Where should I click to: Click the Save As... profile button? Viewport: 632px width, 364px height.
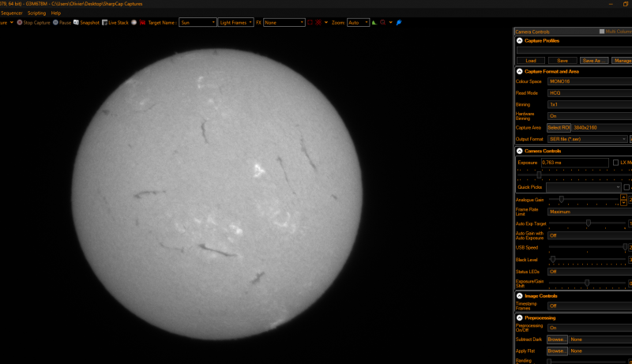594,60
